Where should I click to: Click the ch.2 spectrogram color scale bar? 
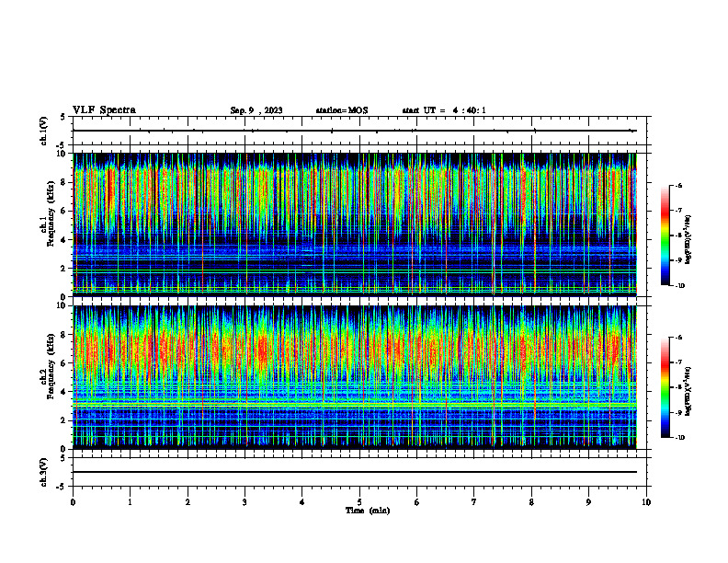[x=665, y=387]
